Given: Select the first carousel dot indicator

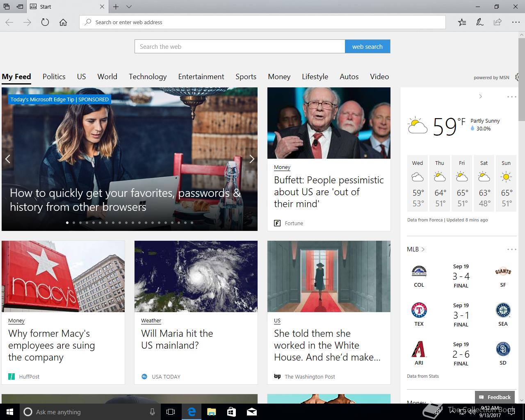Looking at the screenshot, I should click(67, 223).
